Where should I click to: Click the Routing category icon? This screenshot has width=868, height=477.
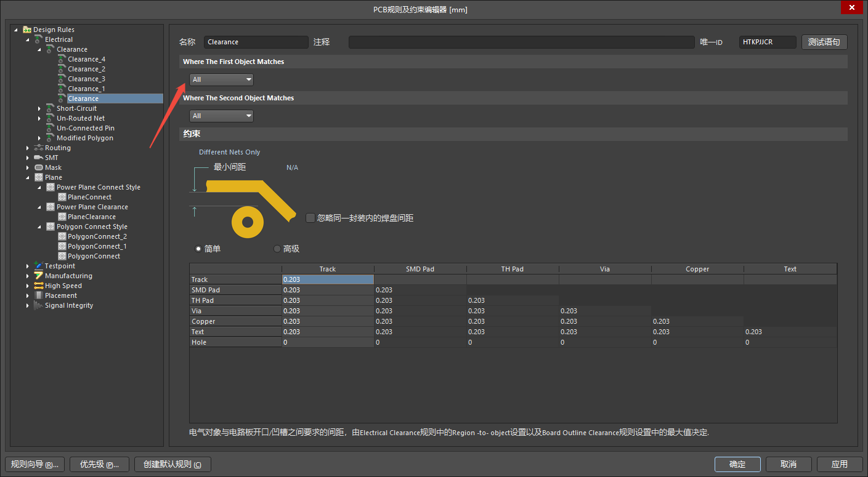click(39, 148)
